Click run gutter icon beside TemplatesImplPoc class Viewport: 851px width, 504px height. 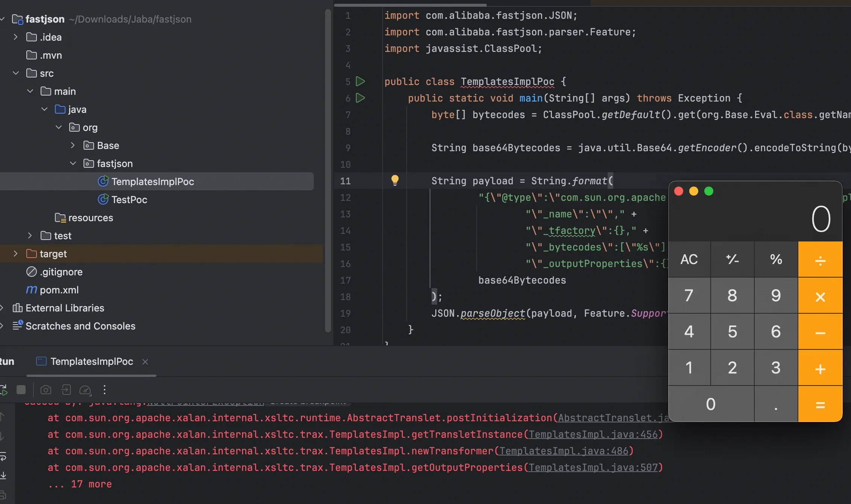pyautogui.click(x=360, y=81)
